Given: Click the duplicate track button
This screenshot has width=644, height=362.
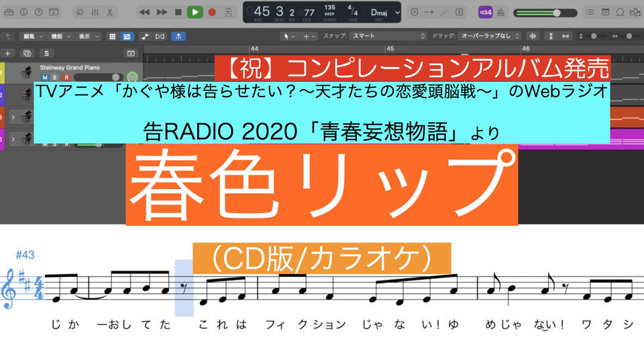Looking at the screenshot, I should [27, 54].
